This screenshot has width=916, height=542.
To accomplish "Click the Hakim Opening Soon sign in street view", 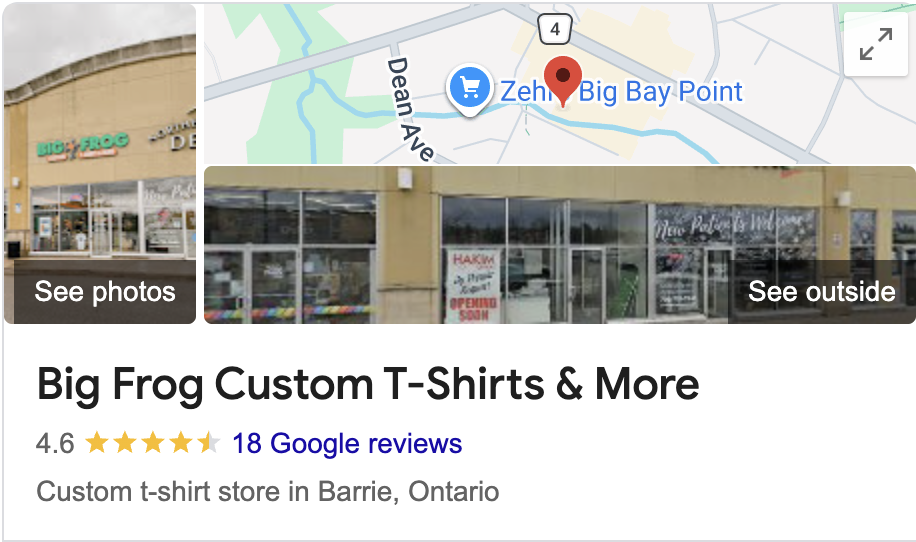I will tap(473, 286).
